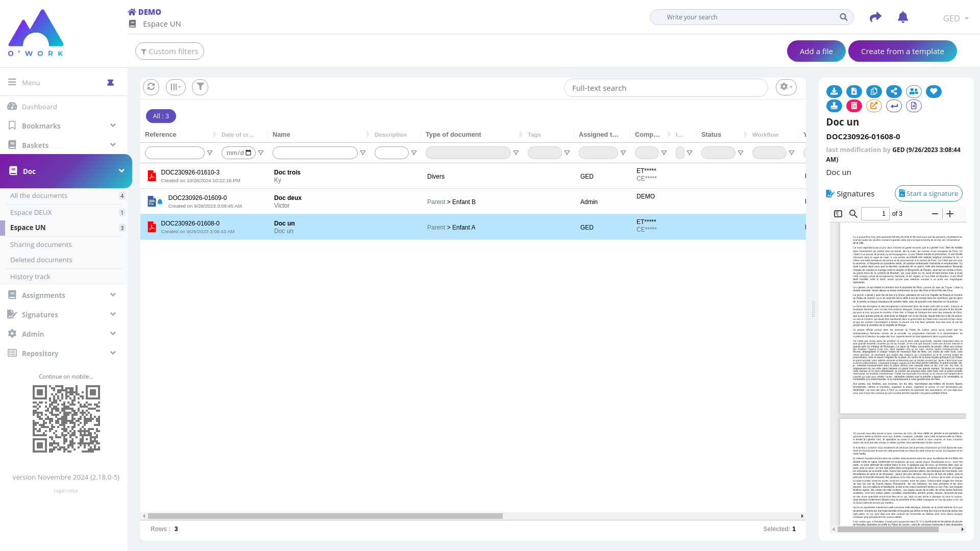
Task: Click the stamp icon in document panel
Action: (834, 106)
